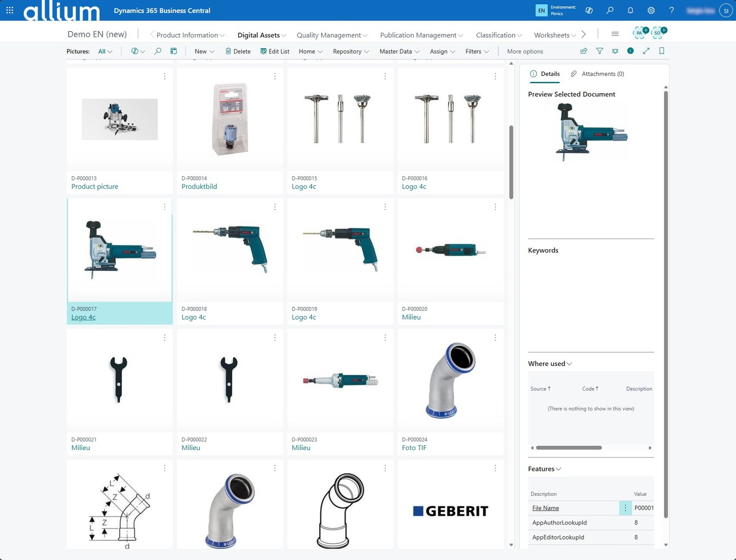Open the Quality Management menu

click(332, 35)
